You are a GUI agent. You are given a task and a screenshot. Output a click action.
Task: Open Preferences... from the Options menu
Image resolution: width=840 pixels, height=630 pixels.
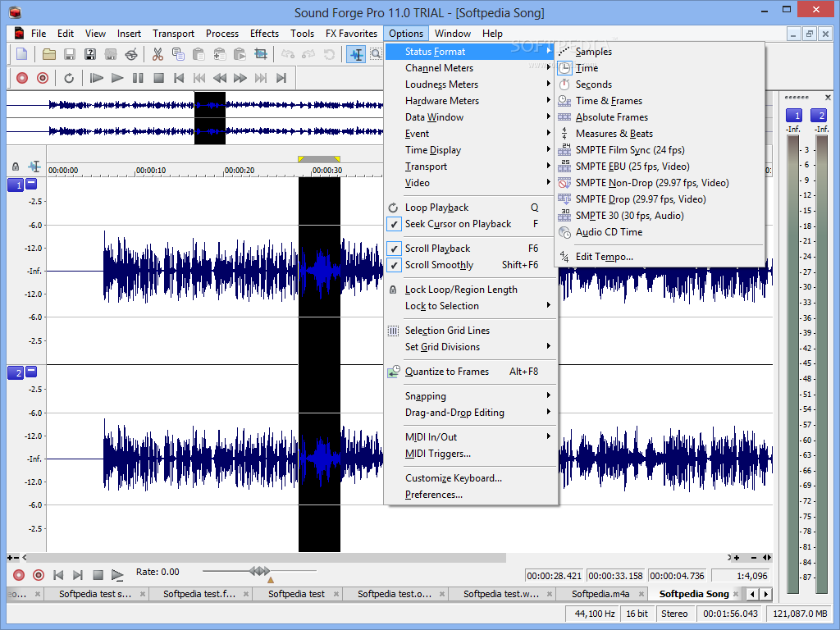click(x=433, y=495)
